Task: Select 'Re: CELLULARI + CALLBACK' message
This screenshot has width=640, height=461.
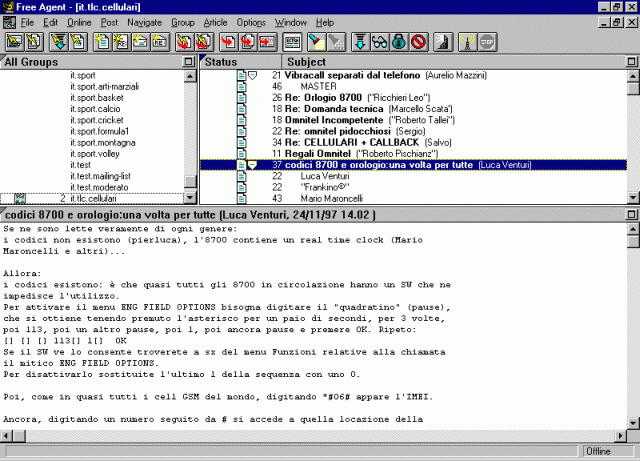Action: (413, 143)
